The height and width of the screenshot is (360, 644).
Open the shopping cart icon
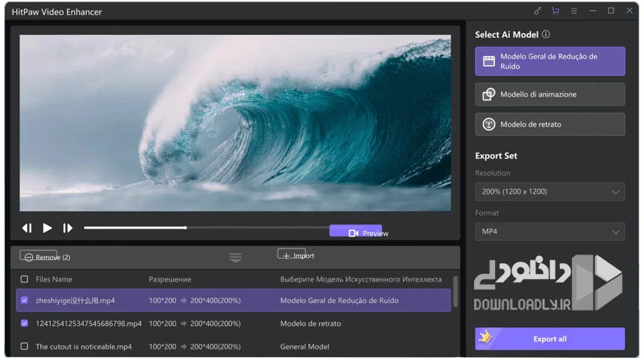coord(556,11)
